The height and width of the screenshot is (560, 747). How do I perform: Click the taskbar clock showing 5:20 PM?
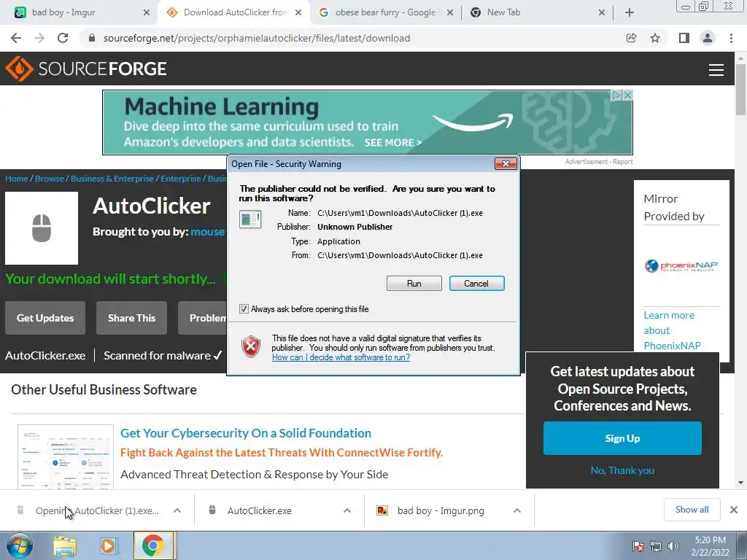coord(710,546)
